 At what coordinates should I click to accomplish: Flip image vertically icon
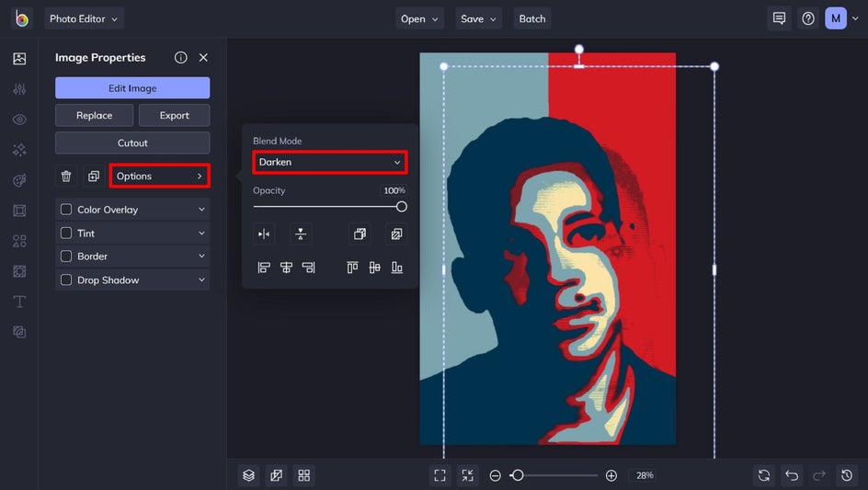301,234
